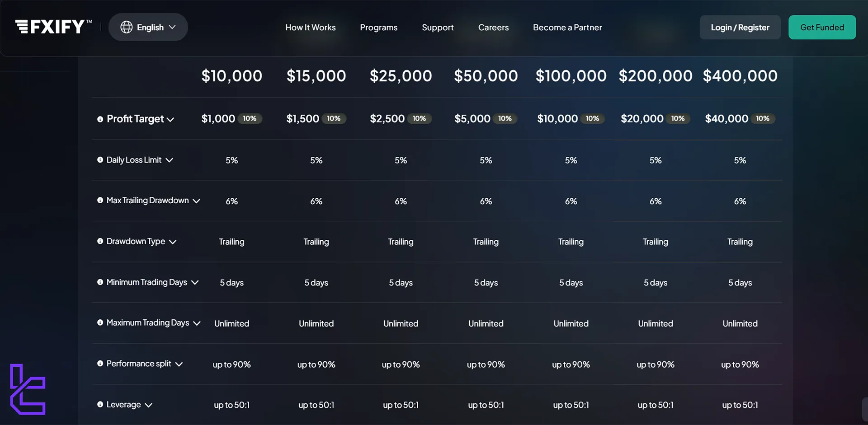Open the How It Works menu
This screenshot has width=868, height=425.
(x=311, y=28)
